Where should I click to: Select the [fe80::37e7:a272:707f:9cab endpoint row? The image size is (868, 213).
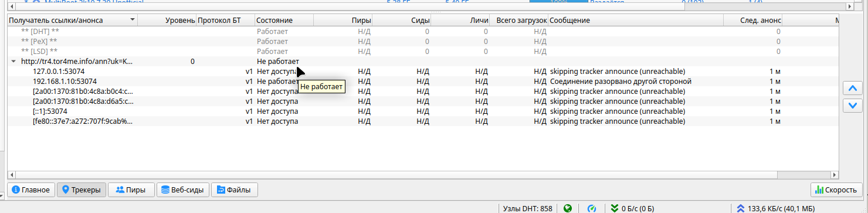coord(423,121)
